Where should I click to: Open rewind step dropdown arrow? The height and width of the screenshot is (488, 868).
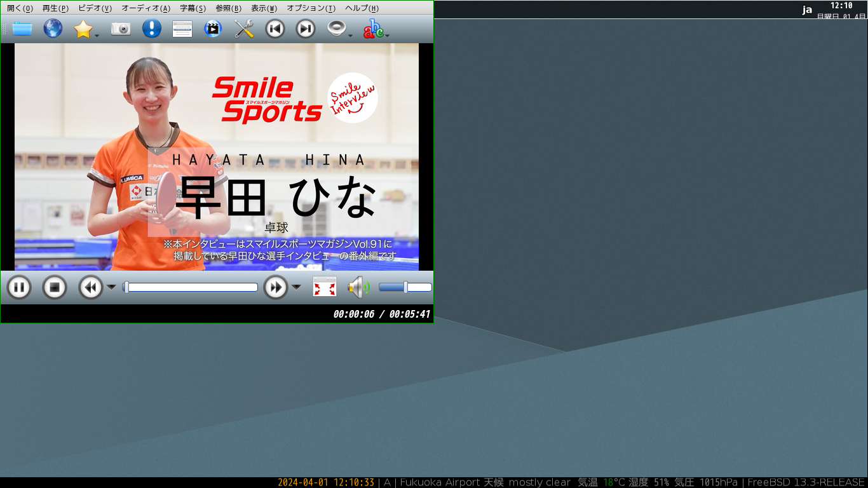pyautogui.click(x=111, y=287)
